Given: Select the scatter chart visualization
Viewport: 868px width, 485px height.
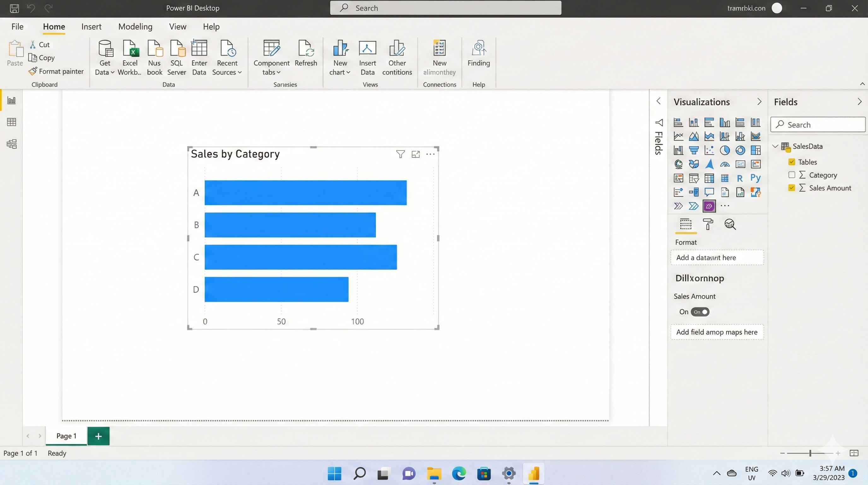Looking at the screenshot, I should [709, 150].
